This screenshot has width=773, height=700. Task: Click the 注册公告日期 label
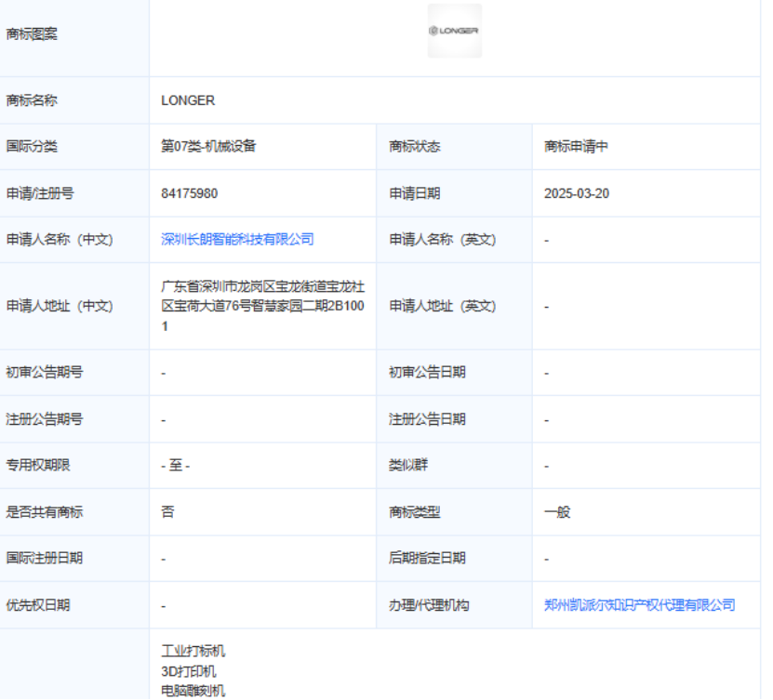[427, 419]
